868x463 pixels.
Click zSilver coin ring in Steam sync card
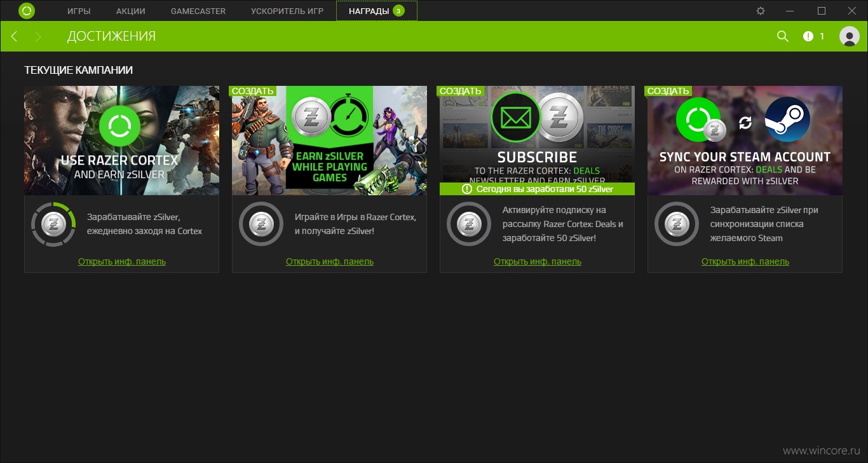[677, 224]
